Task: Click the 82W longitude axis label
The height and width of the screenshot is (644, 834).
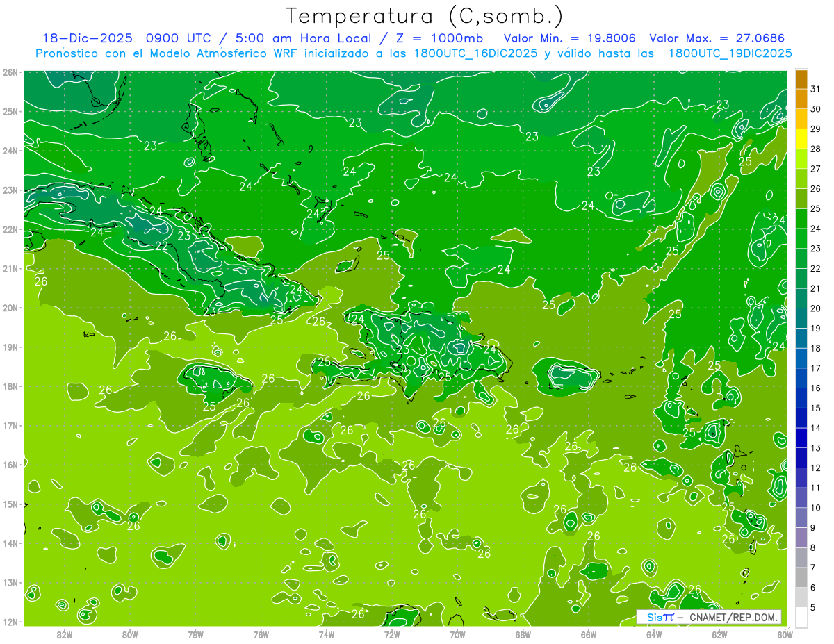Action: click(x=65, y=634)
